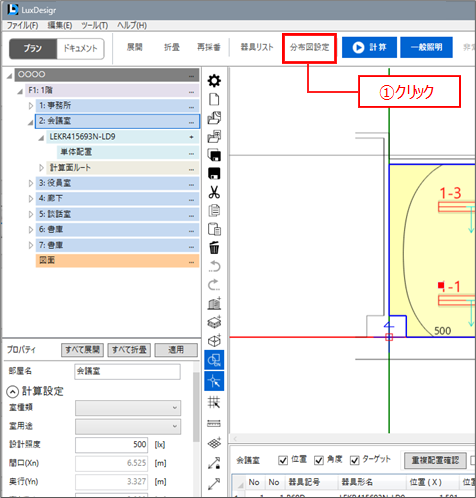Open the 室種類 dropdown

point(128,408)
